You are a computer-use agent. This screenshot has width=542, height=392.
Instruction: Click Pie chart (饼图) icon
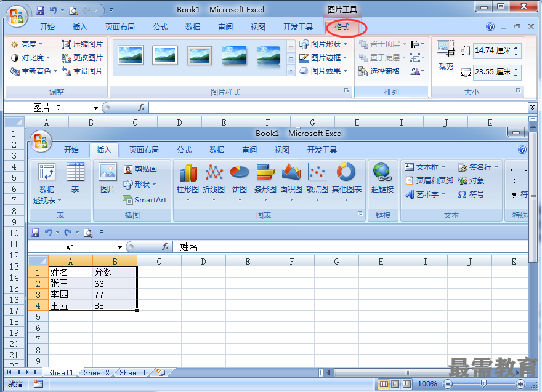pos(240,182)
